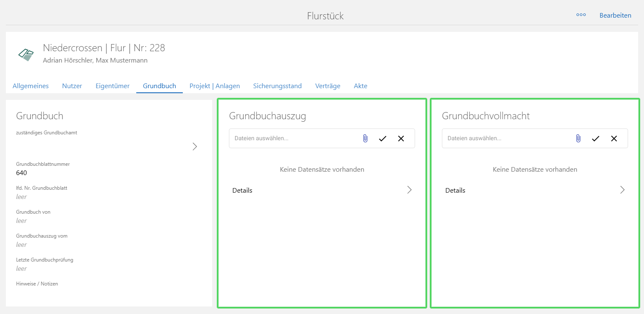This screenshot has height=314, width=644.
Task: Click the paperclip attachment icon in Grundbuchvollmacht
Action: tap(578, 138)
